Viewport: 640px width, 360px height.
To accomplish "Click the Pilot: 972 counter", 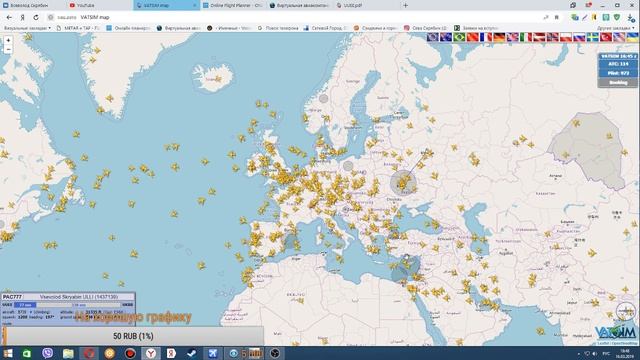I will pyautogui.click(x=618, y=73).
